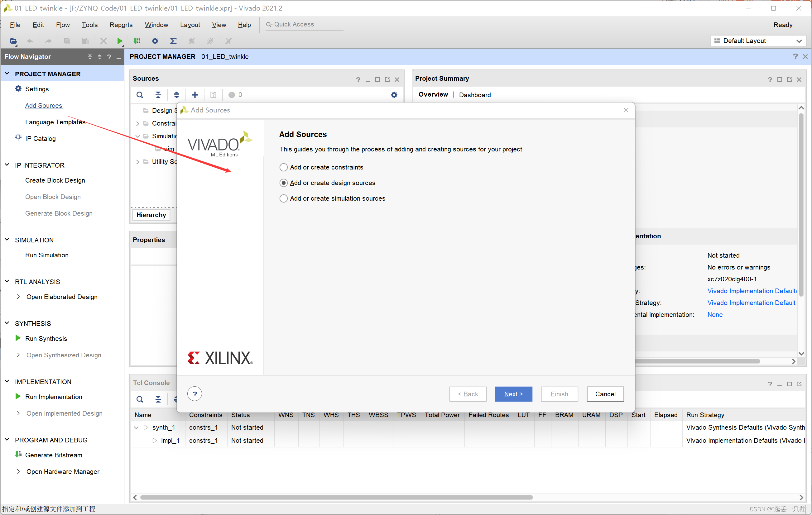Image resolution: width=812 pixels, height=515 pixels.
Task: Click Generate Bitstream in Flow Navigator
Action: [54, 455]
